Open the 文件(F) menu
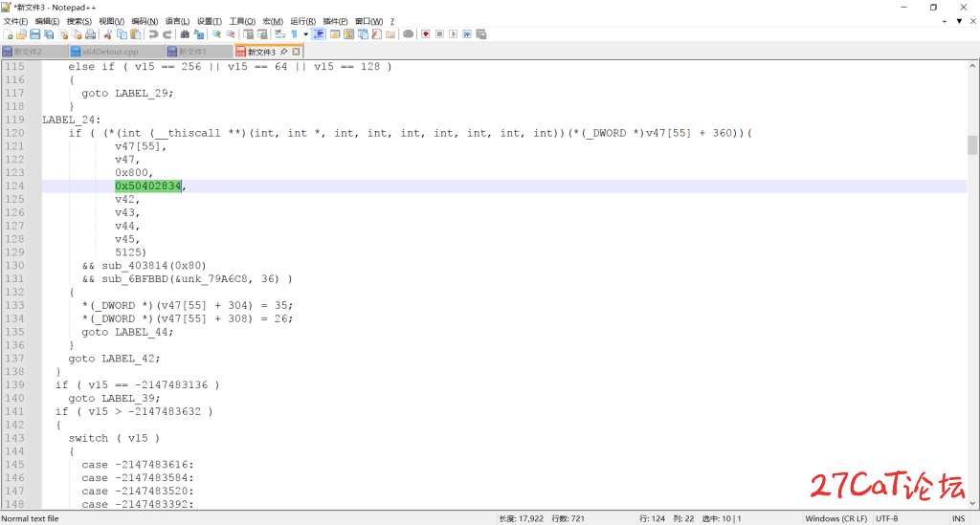 (x=15, y=21)
